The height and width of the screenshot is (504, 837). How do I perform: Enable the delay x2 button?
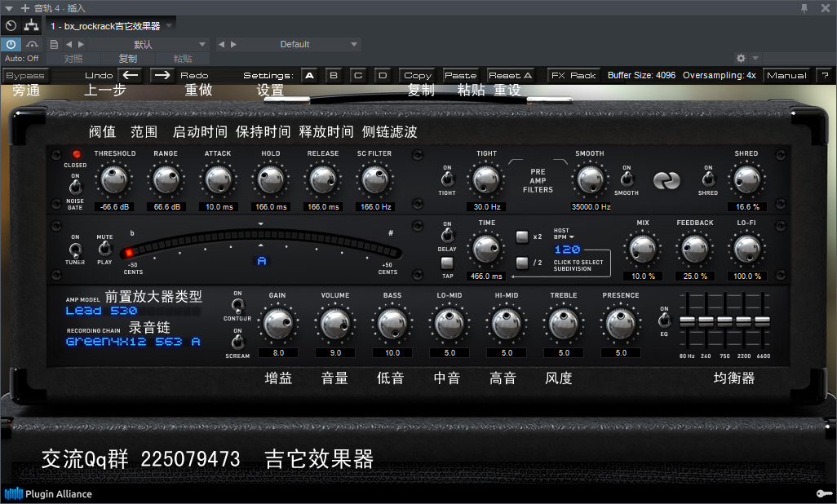coord(522,237)
